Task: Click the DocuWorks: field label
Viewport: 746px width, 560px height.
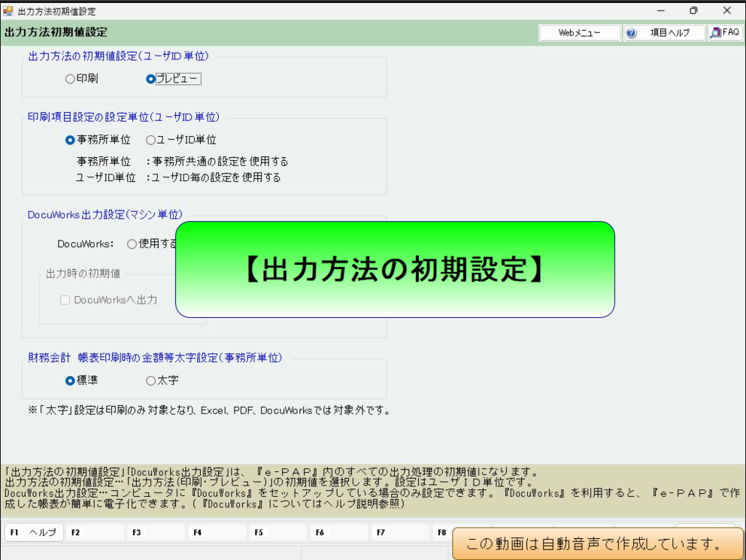Action: (86, 244)
